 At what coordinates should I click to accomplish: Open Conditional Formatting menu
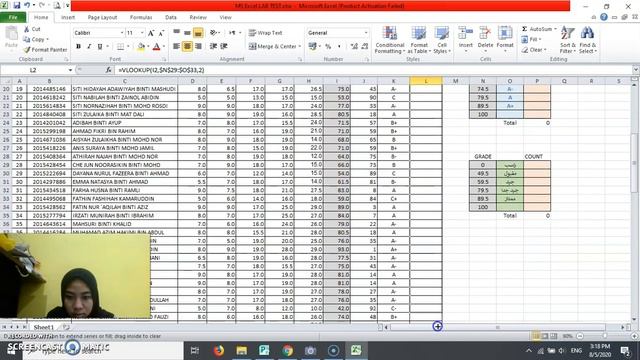point(390,40)
